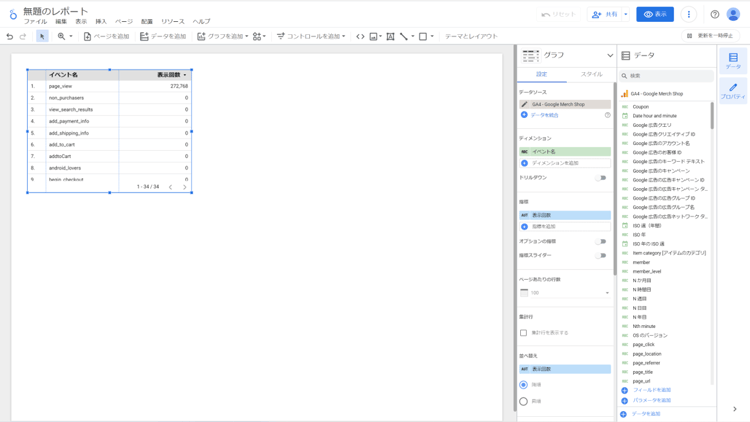Check the 集計行を表示する checkbox
This screenshot has height=422, width=750.
click(524, 333)
